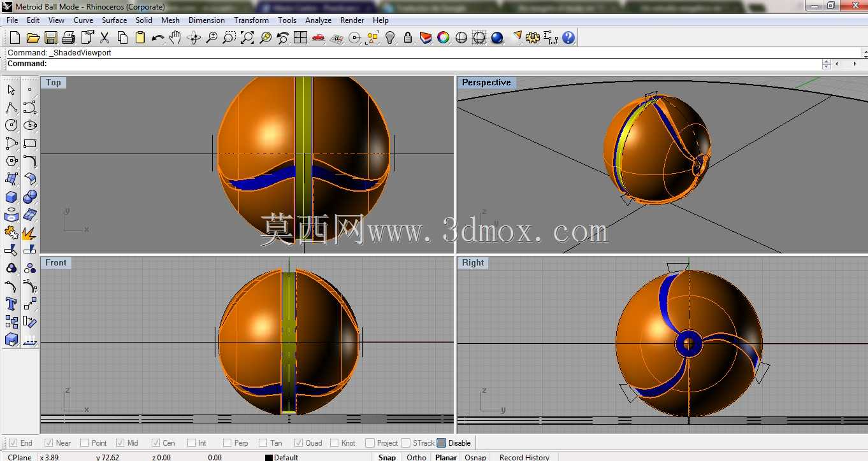Open the Transform menu
Image resolution: width=868 pixels, height=461 pixels.
pyautogui.click(x=251, y=20)
